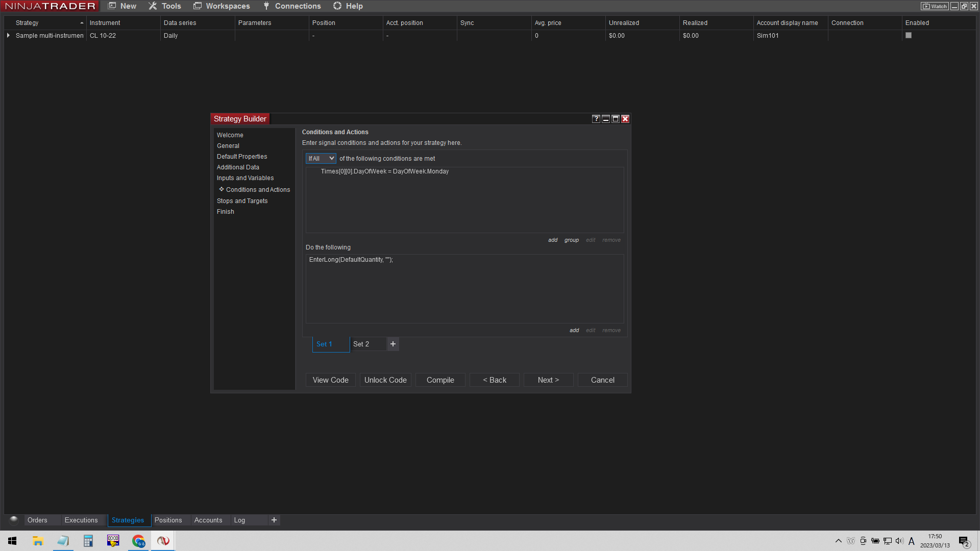Add a new tab with bottom plus icon
980x551 pixels.
[x=274, y=520]
